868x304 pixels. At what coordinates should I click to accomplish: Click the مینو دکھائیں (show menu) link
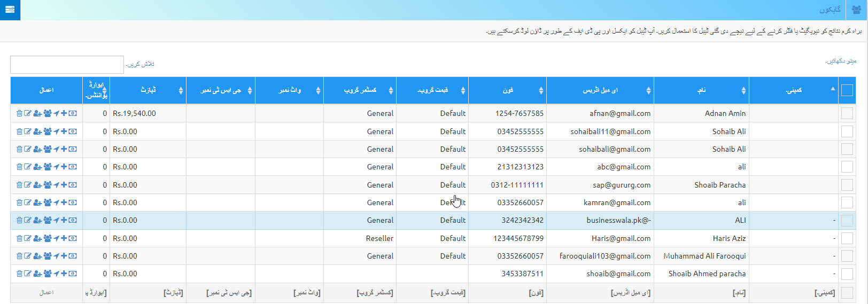pos(841,61)
